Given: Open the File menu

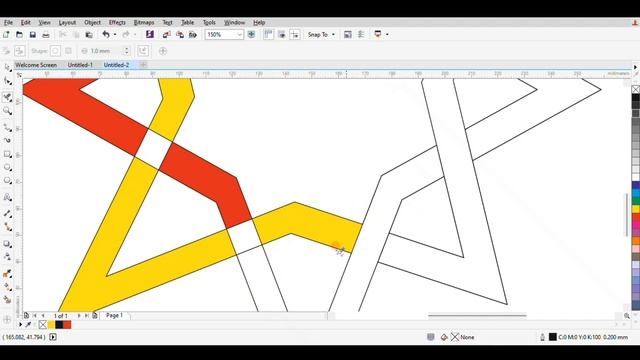Looking at the screenshot, I should click(8, 22).
